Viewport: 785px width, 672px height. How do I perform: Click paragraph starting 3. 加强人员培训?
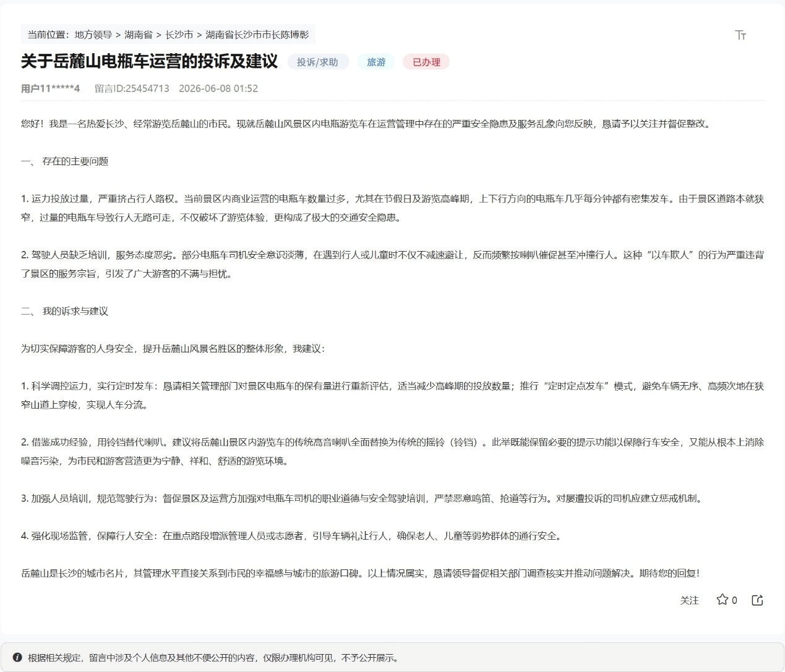coord(363,498)
